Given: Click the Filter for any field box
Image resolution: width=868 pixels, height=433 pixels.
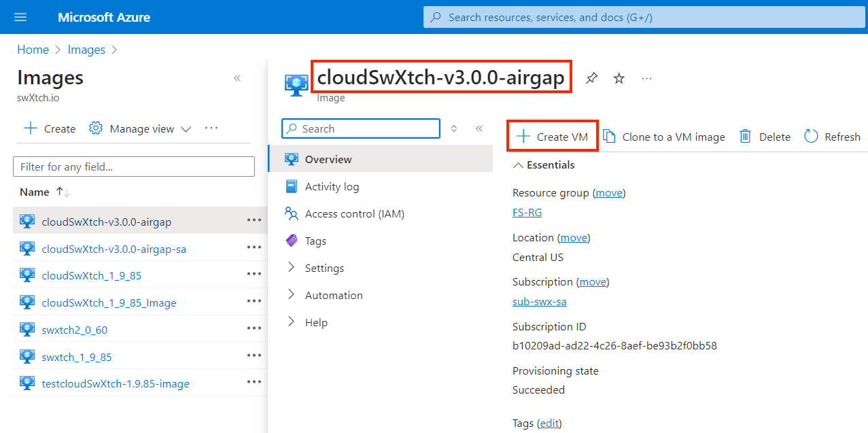Looking at the screenshot, I should pyautogui.click(x=134, y=167).
